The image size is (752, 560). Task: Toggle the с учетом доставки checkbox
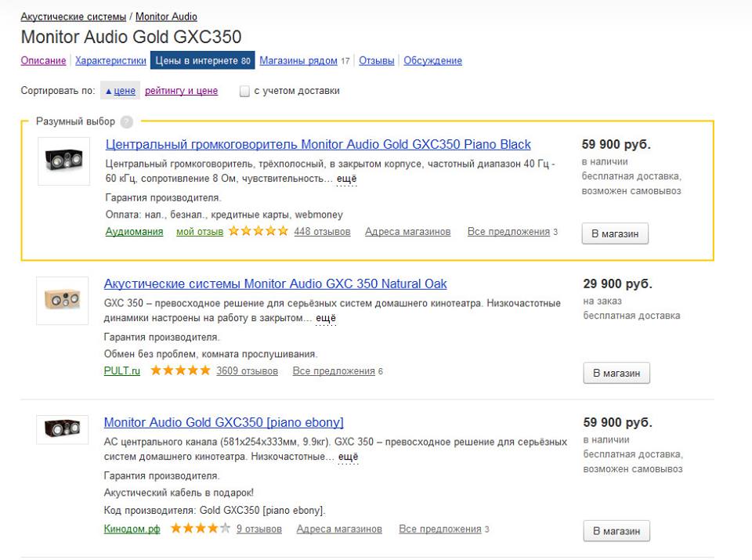tap(244, 92)
